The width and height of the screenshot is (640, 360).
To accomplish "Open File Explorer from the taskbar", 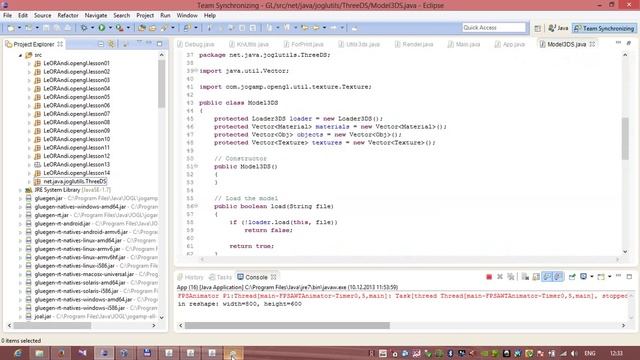I will [x=39, y=353].
